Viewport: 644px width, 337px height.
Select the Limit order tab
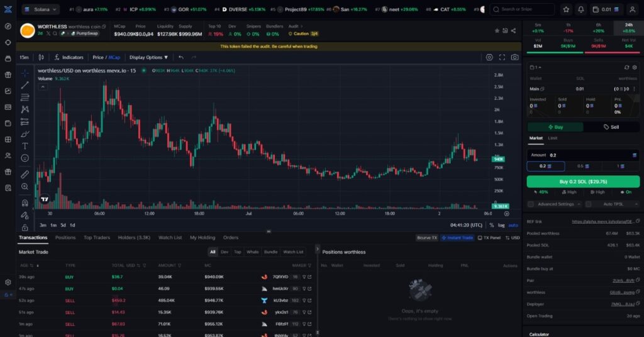[553, 138]
